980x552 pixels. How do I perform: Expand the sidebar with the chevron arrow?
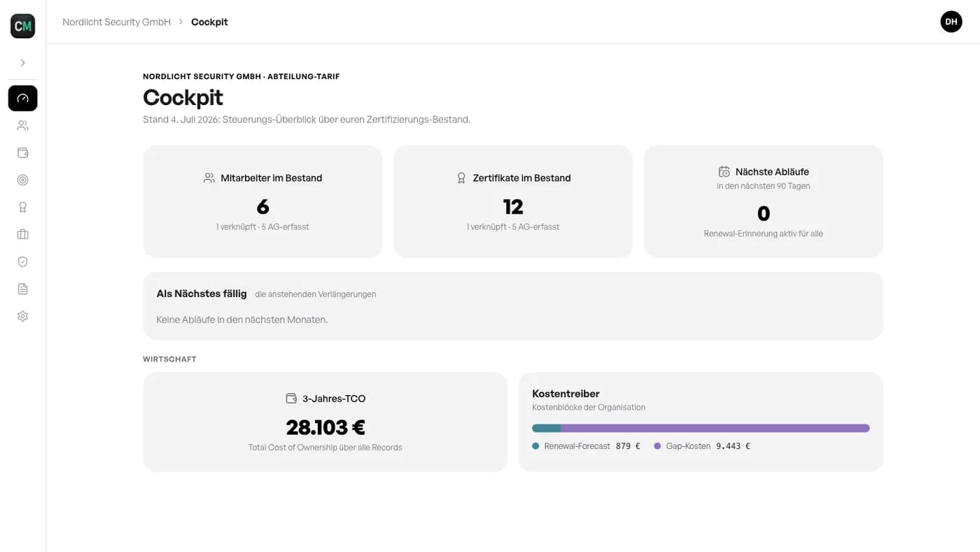pos(22,63)
